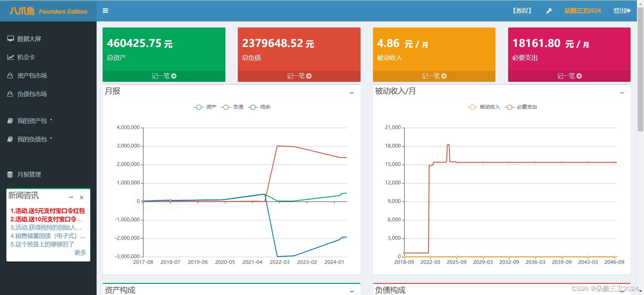Click 记一笔 under 总资产 card
The image size is (644, 295).
pos(161,76)
